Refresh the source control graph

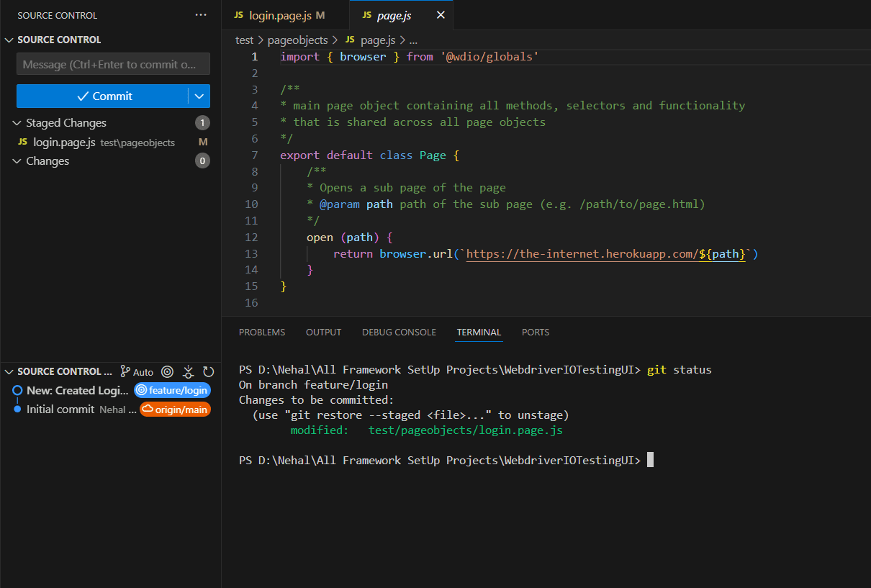[x=209, y=371]
